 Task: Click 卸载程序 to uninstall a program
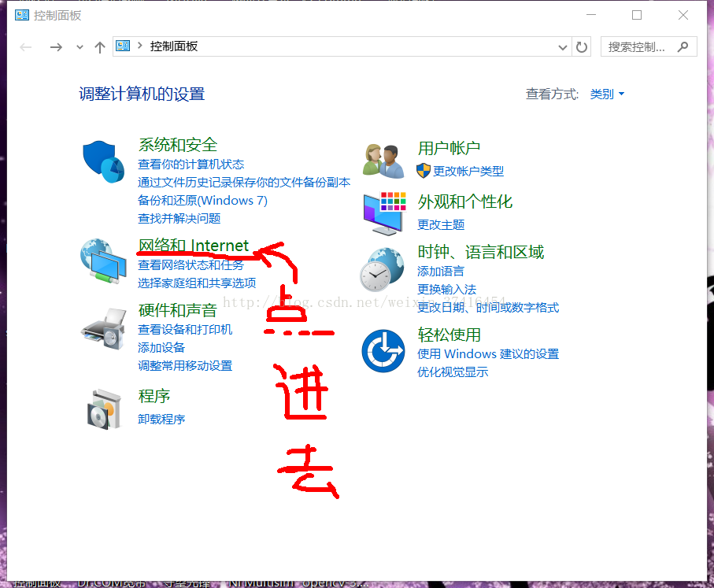pyautogui.click(x=161, y=419)
